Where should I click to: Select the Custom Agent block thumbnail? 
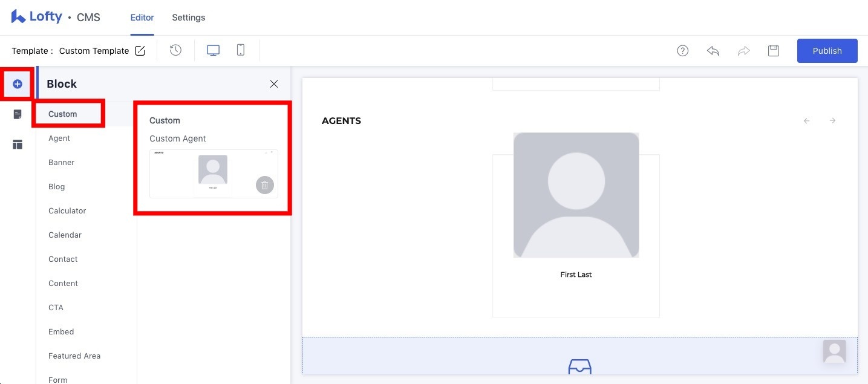pos(214,174)
